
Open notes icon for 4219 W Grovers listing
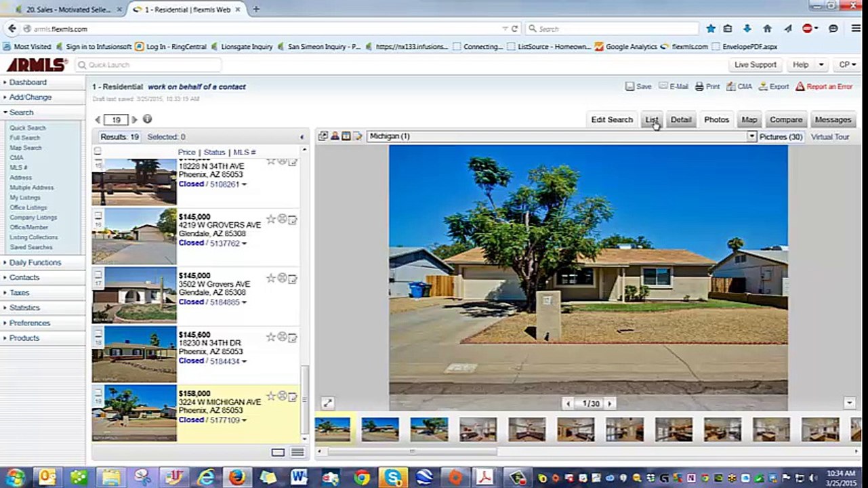[x=293, y=220]
